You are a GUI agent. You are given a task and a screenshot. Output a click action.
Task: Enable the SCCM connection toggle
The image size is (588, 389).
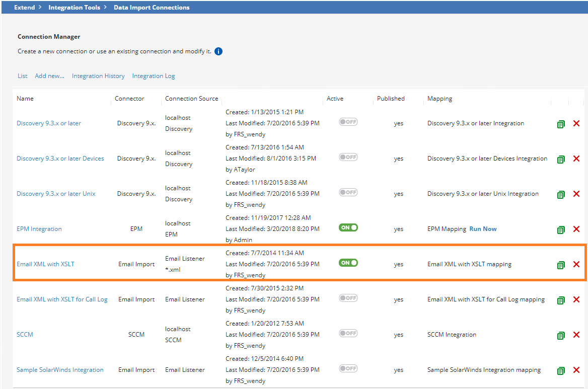pos(348,333)
